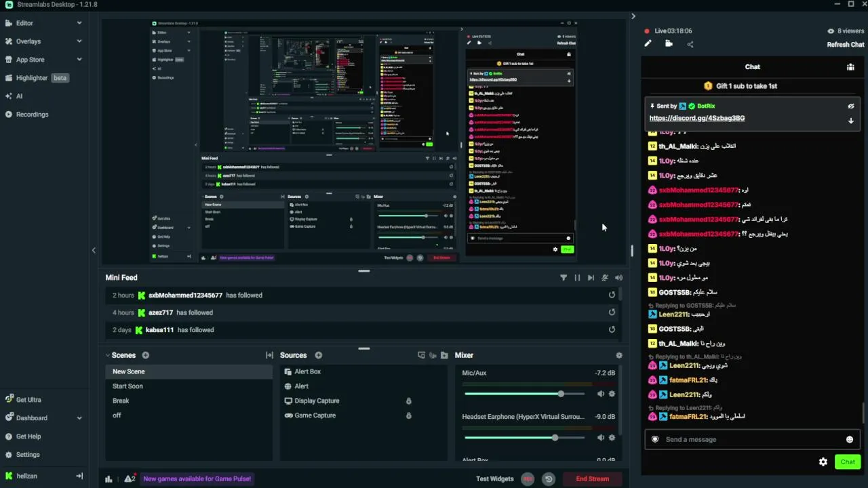868x488 pixels.
Task: Open the warning notifications icon
Action: [130, 479]
